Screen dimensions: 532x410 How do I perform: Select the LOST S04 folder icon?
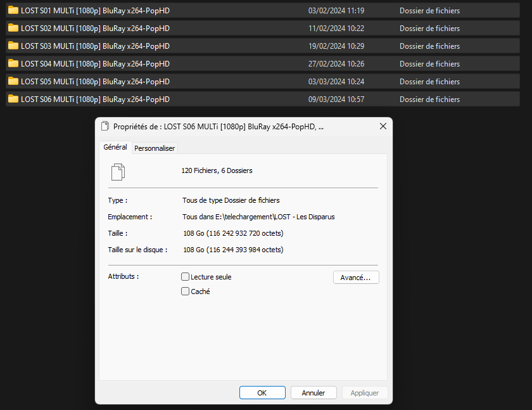[13, 63]
